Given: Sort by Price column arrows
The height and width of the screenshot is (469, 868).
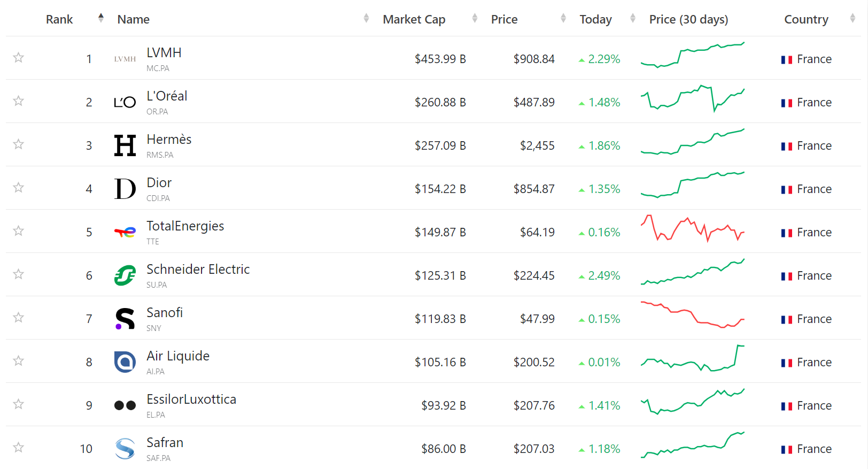Looking at the screenshot, I should click(x=563, y=19).
